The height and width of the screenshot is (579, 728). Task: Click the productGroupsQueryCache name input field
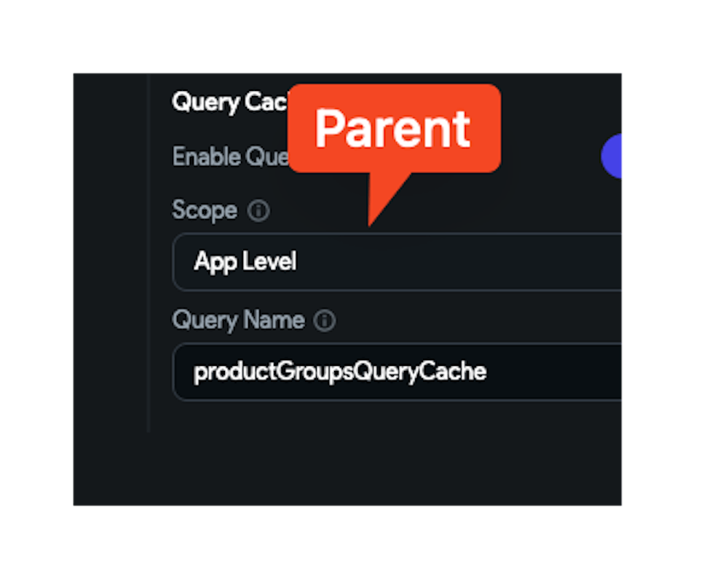pos(397,372)
